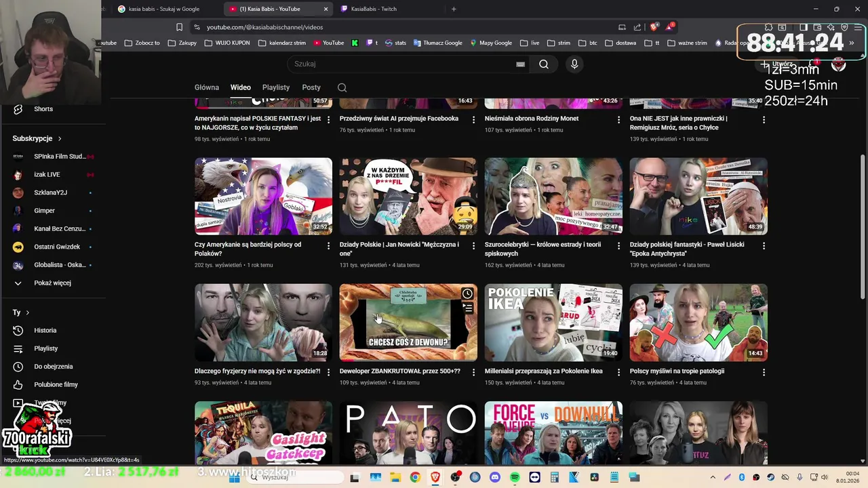868x488 pixels.
Task: Open channel search magnifier next to Posty
Action: click(x=342, y=87)
